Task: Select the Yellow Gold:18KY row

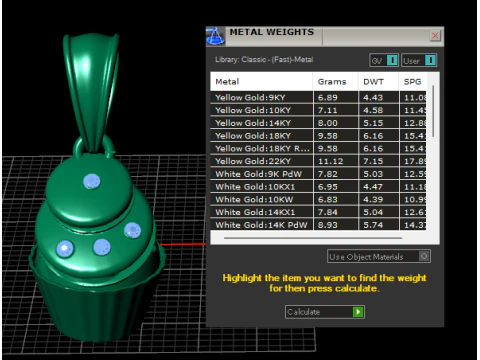Action: [318, 136]
